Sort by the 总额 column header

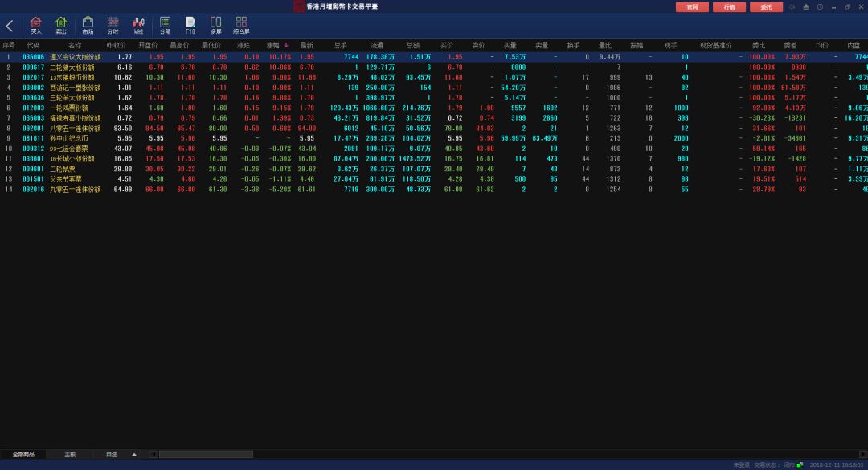tap(413, 46)
